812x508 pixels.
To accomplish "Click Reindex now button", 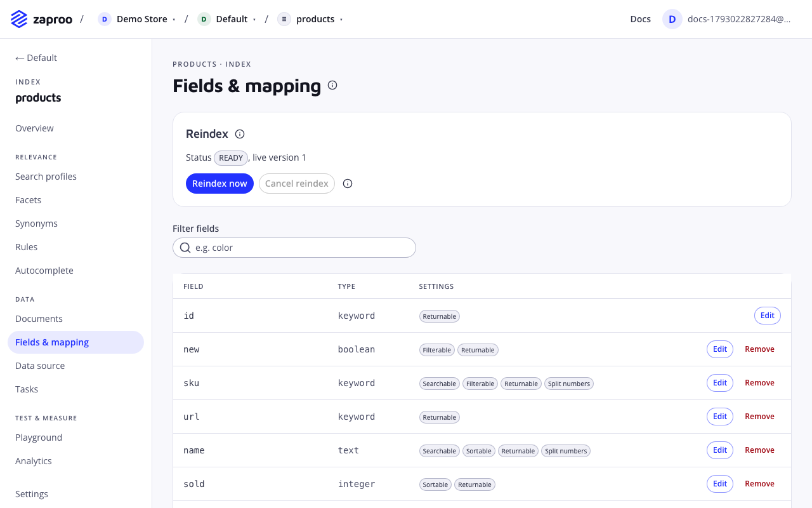I will [219, 184].
